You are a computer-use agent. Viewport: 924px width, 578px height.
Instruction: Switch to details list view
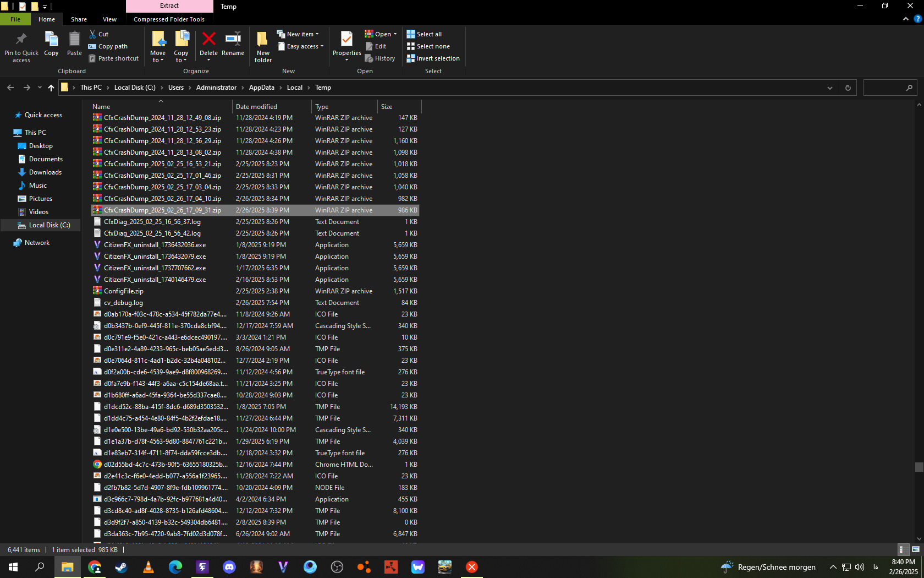pos(902,549)
